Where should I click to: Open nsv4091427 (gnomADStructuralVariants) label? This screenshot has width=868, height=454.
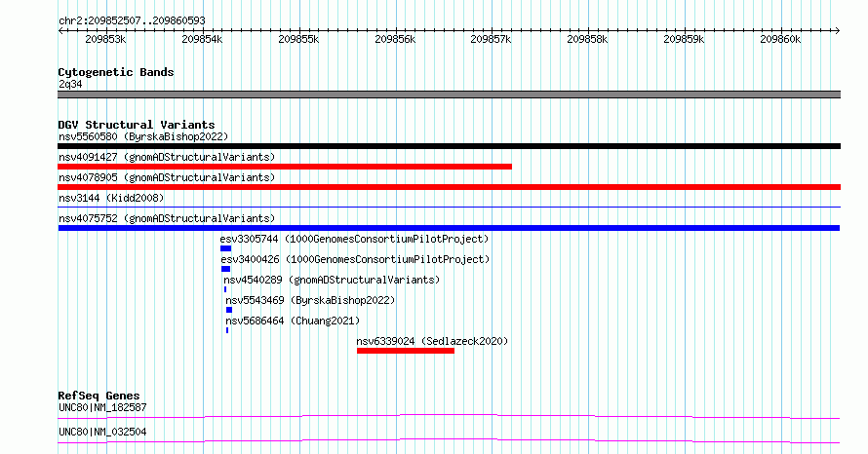pyautogui.click(x=167, y=157)
